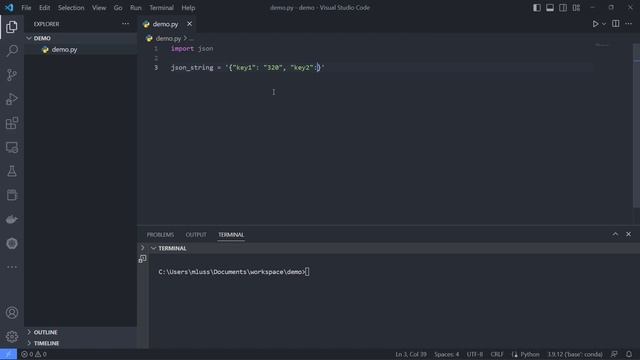This screenshot has width=640, height=360.
Task: Open the Edit menu
Action: [44, 8]
